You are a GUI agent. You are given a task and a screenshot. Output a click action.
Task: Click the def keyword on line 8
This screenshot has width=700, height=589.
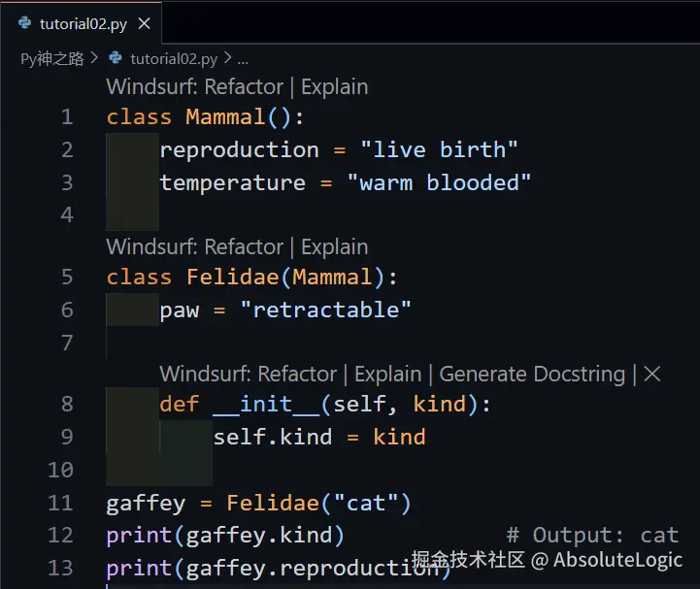[180, 405]
